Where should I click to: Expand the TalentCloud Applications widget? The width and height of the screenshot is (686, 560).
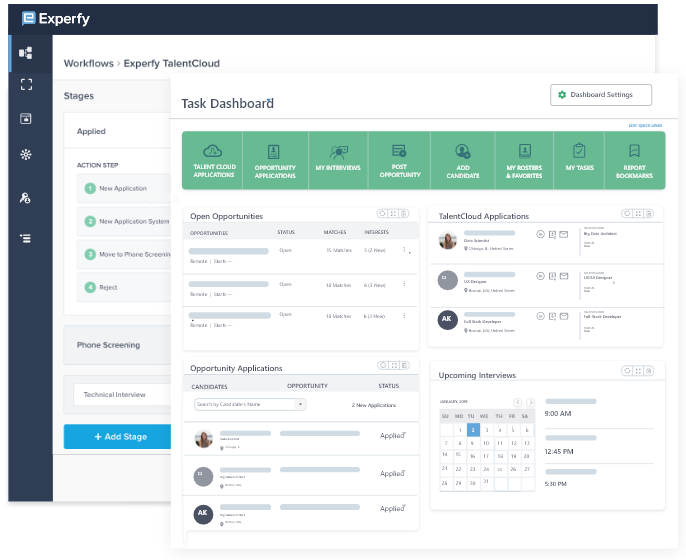point(638,214)
